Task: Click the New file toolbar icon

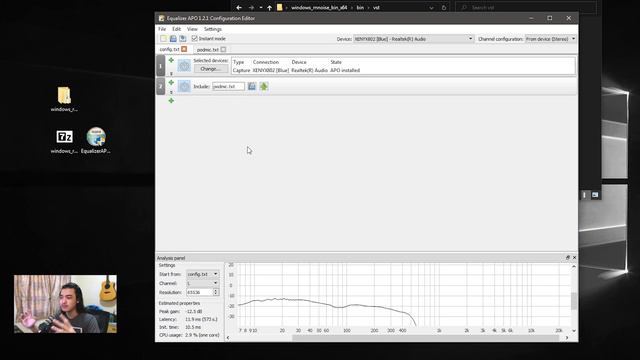Action: point(163,38)
